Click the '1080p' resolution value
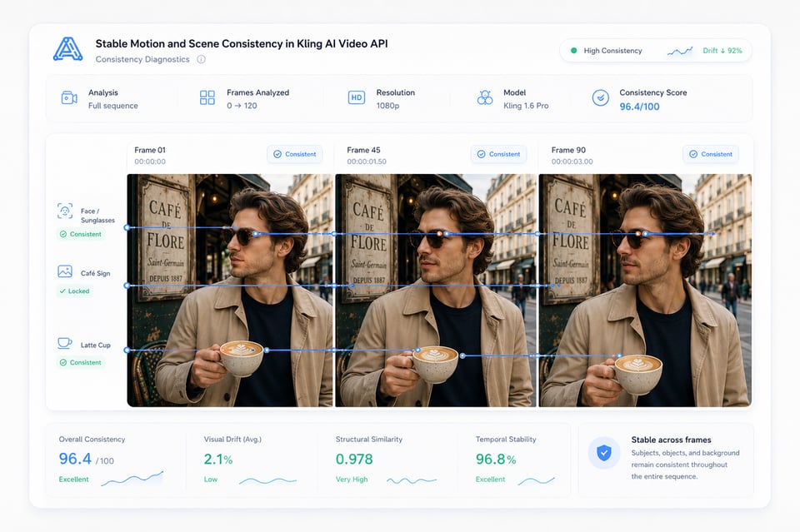The height and width of the screenshot is (532, 800). coord(387,106)
